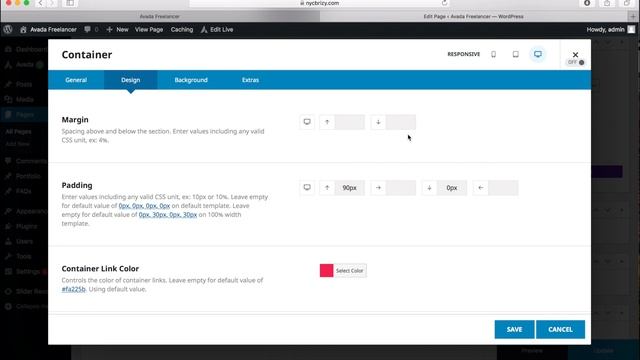Save the container settings
The height and width of the screenshot is (360, 640).
[514, 329]
